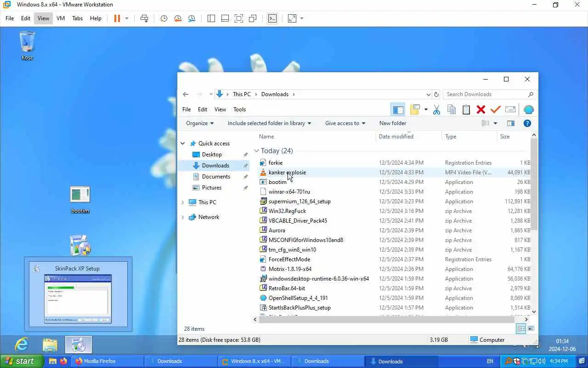Select the Win32.RegFuck zip archive

click(x=287, y=211)
